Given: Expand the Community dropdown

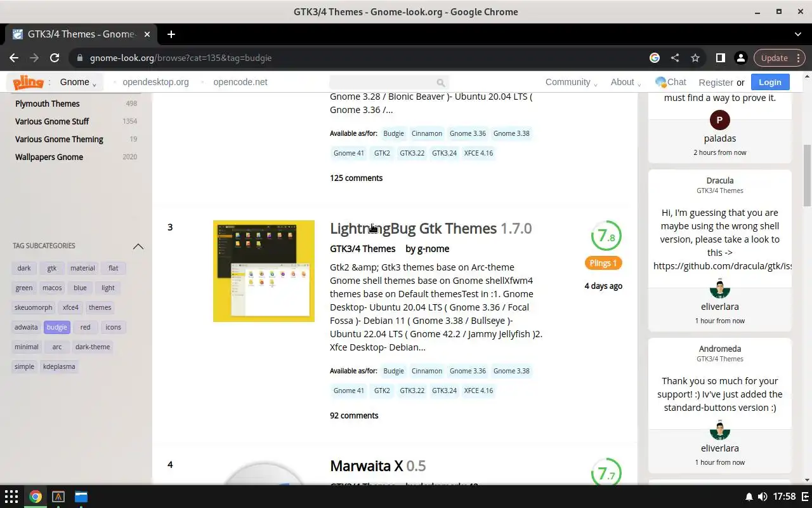Looking at the screenshot, I should pyautogui.click(x=572, y=82).
